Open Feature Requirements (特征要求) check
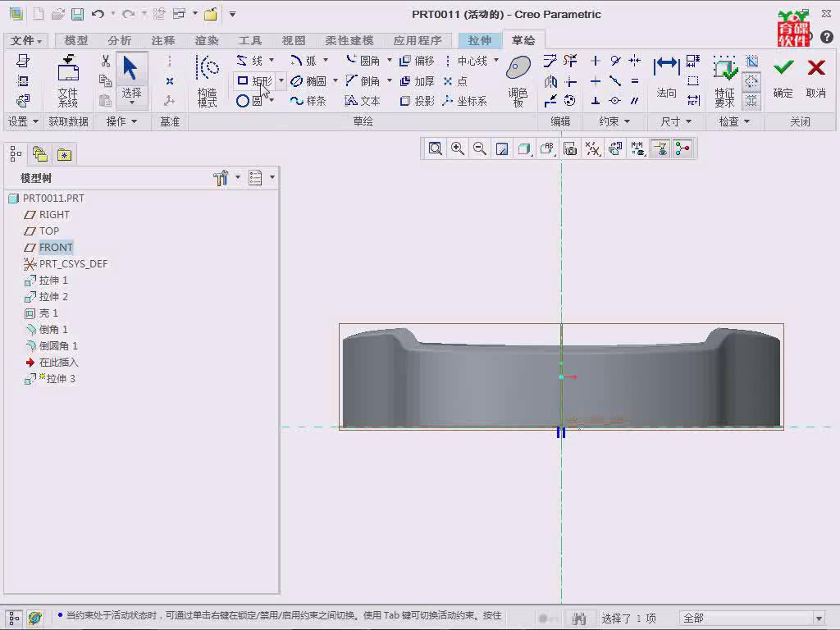The width and height of the screenshot is (840, 630). tap(724, 81)
